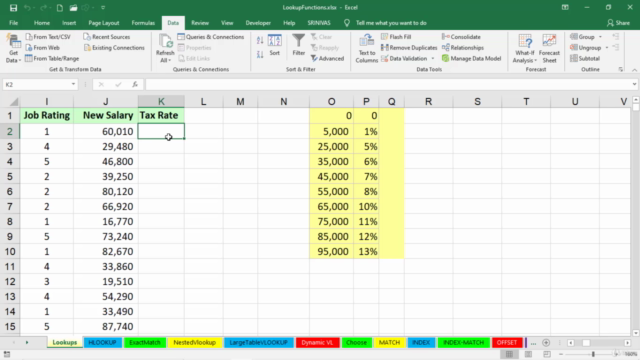Click the Name Box showing K2

point(37,84)
